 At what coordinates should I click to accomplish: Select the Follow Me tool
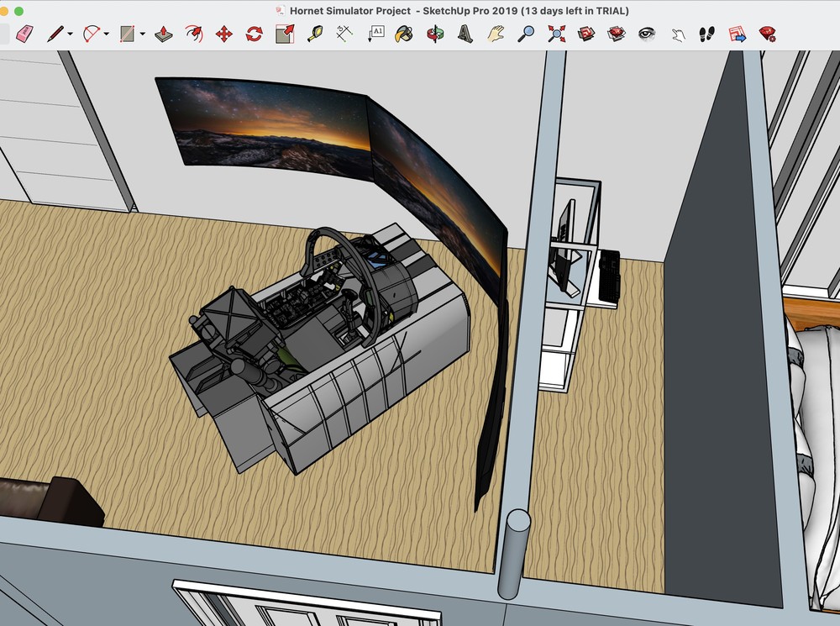(193, 35)
